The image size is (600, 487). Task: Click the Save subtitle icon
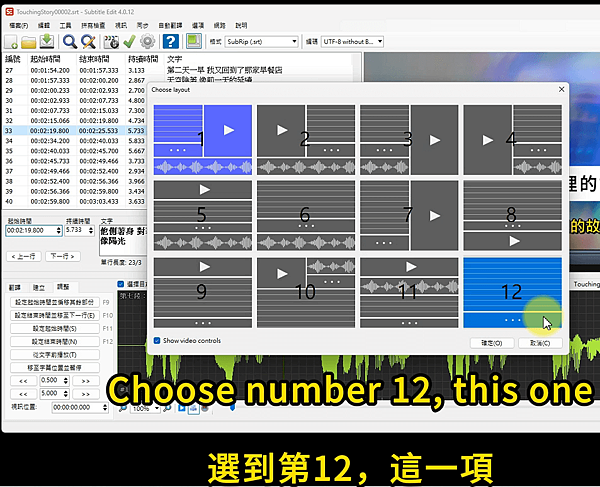47,41
